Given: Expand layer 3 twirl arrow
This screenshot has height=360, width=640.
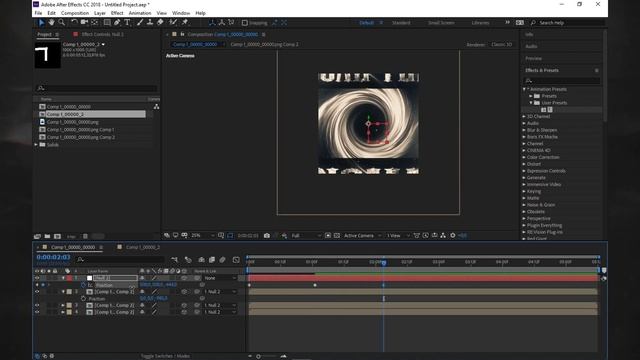Looking at the screenshot, I should [63, 305].
